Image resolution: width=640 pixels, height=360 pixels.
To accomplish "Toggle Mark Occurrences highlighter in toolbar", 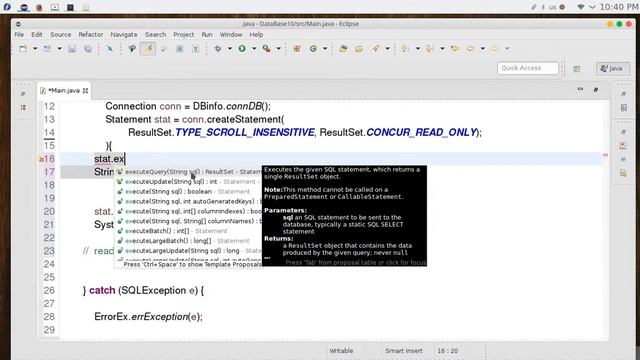I will click(148, 49).
